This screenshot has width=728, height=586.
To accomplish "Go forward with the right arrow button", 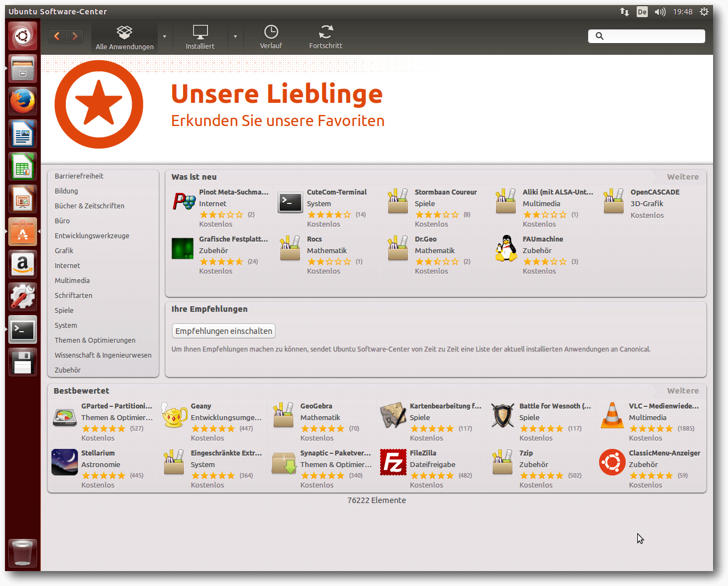I will pyautogui.click(x=75, y=36).
